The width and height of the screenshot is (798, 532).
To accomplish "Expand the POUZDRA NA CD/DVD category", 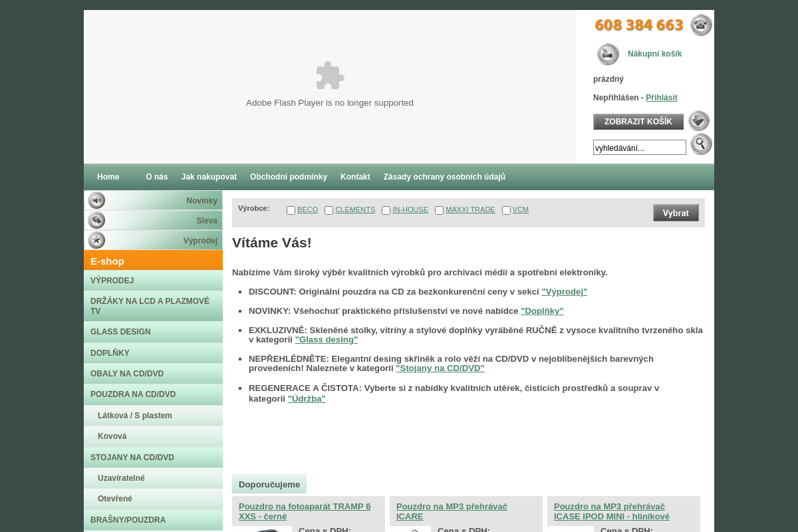I will pos(133,394).
